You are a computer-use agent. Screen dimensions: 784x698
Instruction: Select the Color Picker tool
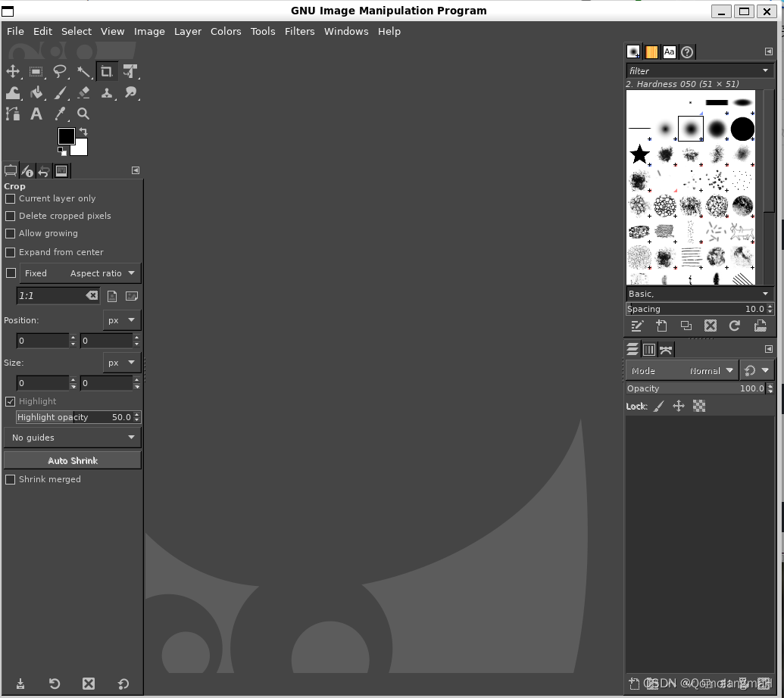click(x=60, y=114)
